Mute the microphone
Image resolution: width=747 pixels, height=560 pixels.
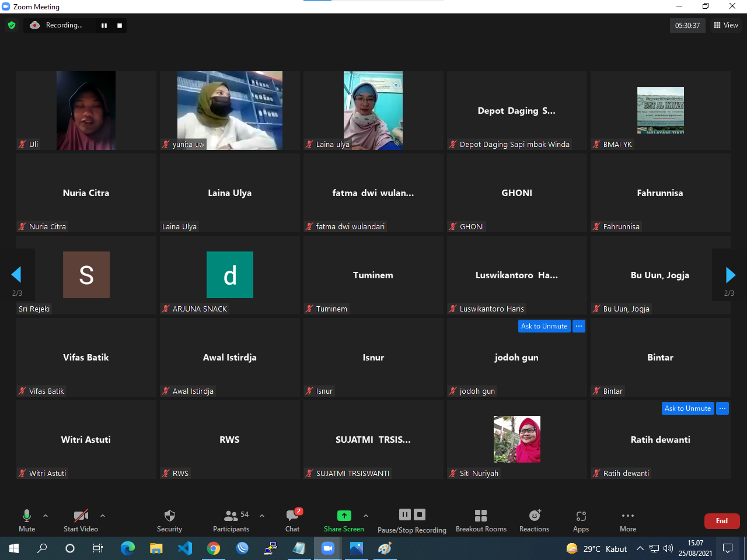(x=27, y=520)
